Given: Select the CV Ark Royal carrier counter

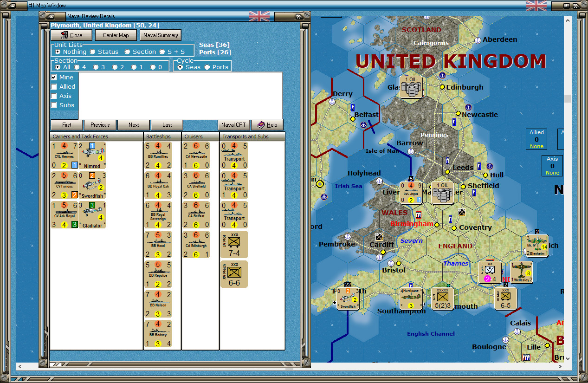Looking at the screenshot, I should [64, 214].
